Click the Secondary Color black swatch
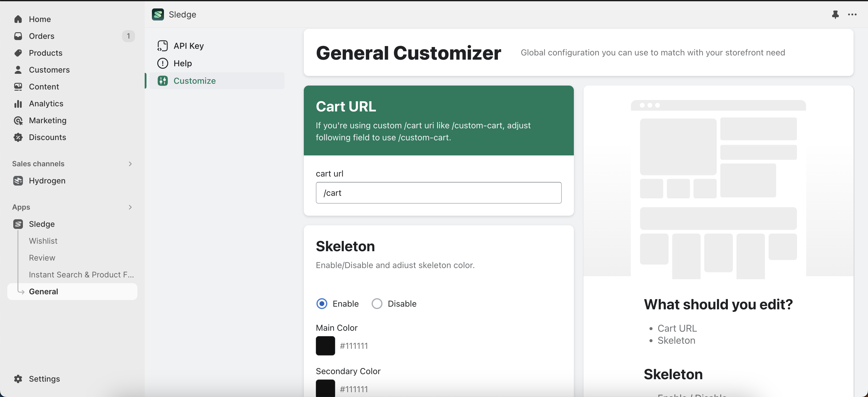868x397 pixels. click(325, 388)
